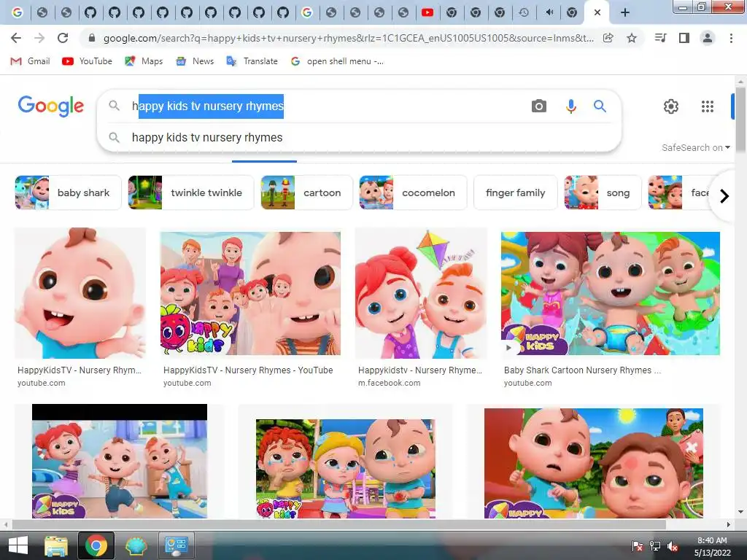Open the crying kids image result
Screen dimensions: 747x560
(x=345, y=469)
